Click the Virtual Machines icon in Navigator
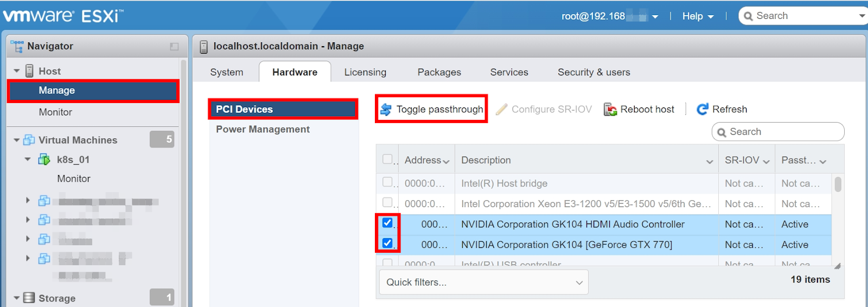The width and height of the screenshot is (868, 307). pyautogui.click(x=29, y=140)
